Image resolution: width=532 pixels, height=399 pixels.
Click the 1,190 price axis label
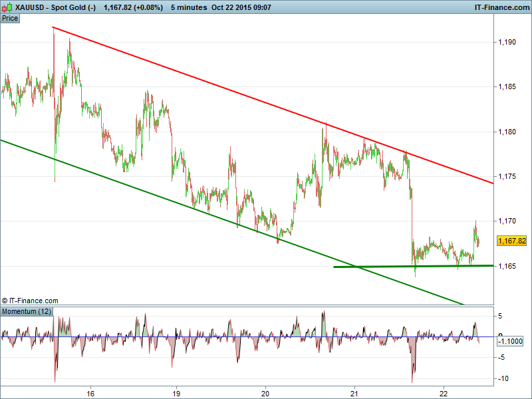click(x=507, y=43)
